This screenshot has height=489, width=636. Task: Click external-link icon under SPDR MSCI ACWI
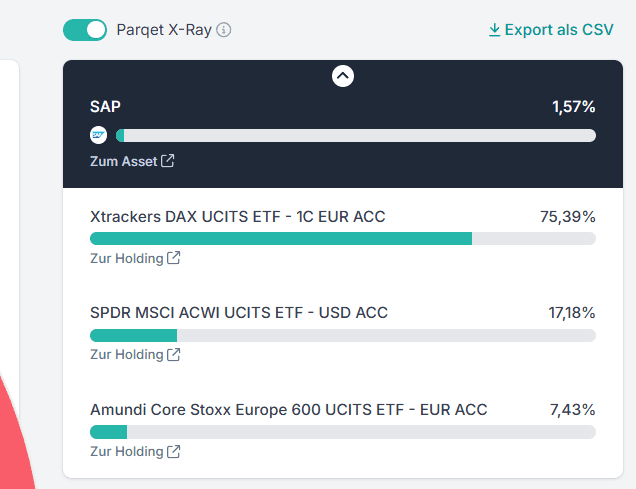click(x=174, y=354)
